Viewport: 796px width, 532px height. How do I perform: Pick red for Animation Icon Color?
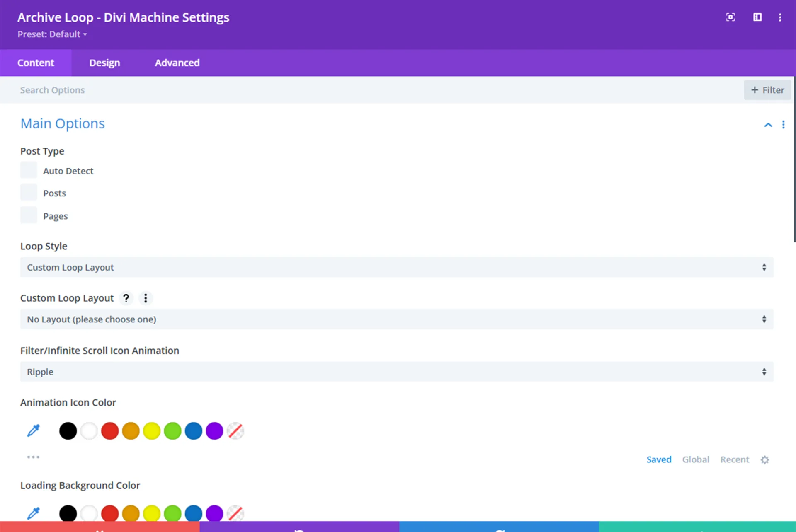(x=110, y=431)
